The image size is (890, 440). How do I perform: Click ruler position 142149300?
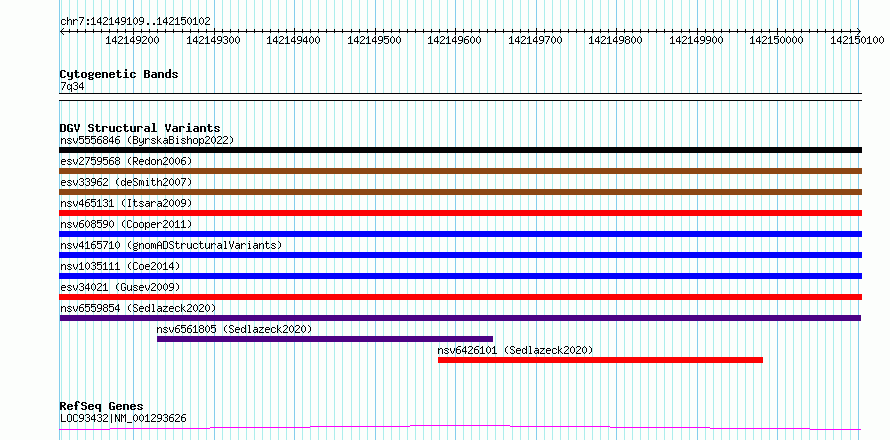click(x=213, y=40)
